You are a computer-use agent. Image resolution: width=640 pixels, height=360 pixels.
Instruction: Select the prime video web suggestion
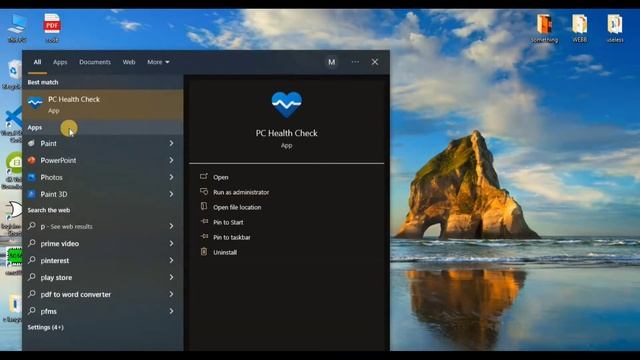103,243
